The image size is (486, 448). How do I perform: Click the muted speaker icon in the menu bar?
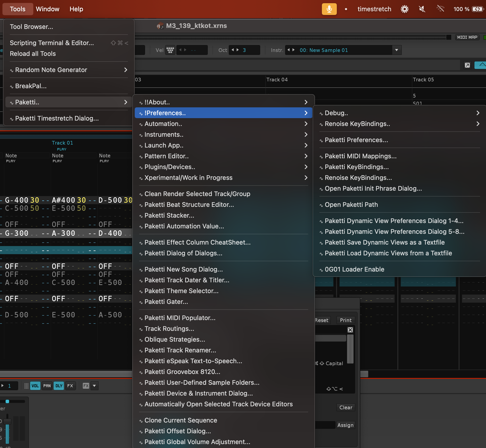pos(422,9)
